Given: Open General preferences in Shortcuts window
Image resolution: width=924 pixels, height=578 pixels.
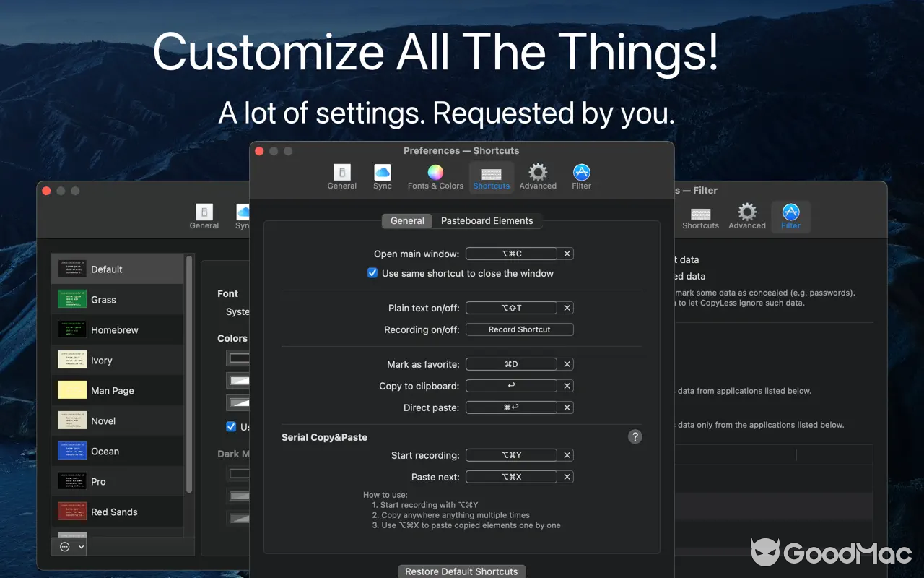Looking at the screenshot, I should point(341,176).
